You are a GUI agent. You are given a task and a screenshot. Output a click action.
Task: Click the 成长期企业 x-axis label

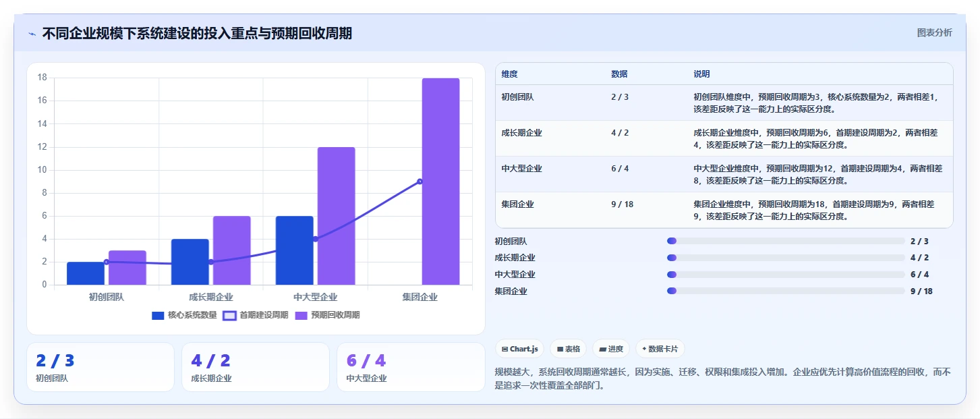tap(211, 297)
